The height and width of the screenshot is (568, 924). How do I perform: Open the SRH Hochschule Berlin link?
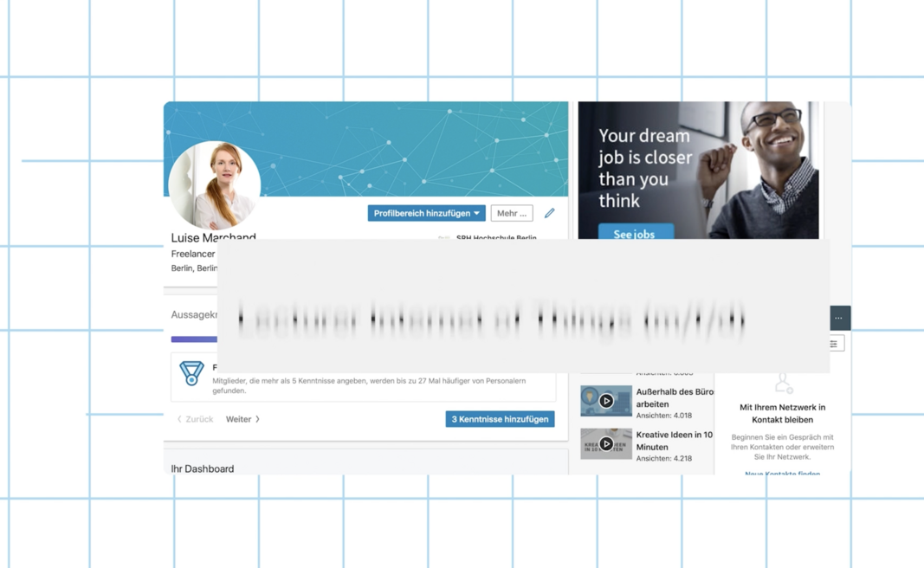pos(496,237)
